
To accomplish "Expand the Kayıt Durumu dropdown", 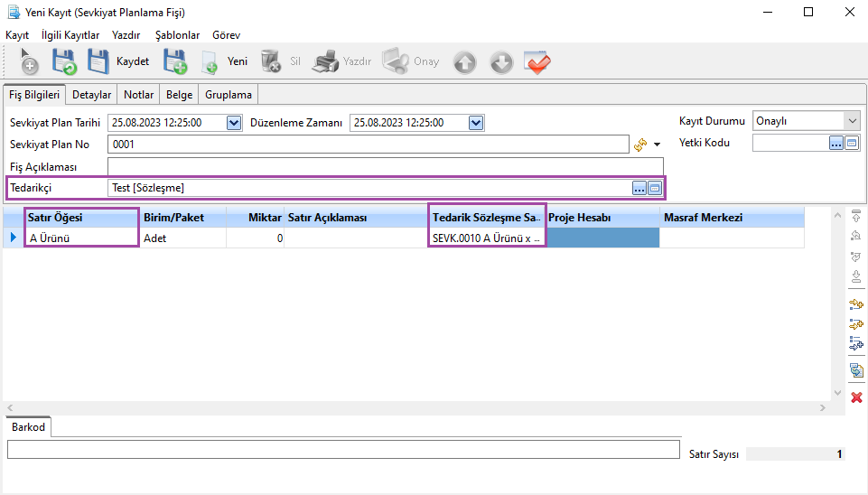I will point(852,121).
